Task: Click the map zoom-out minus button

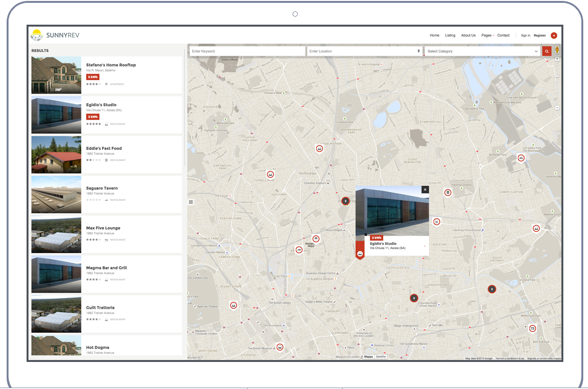Action: point(557,108)
